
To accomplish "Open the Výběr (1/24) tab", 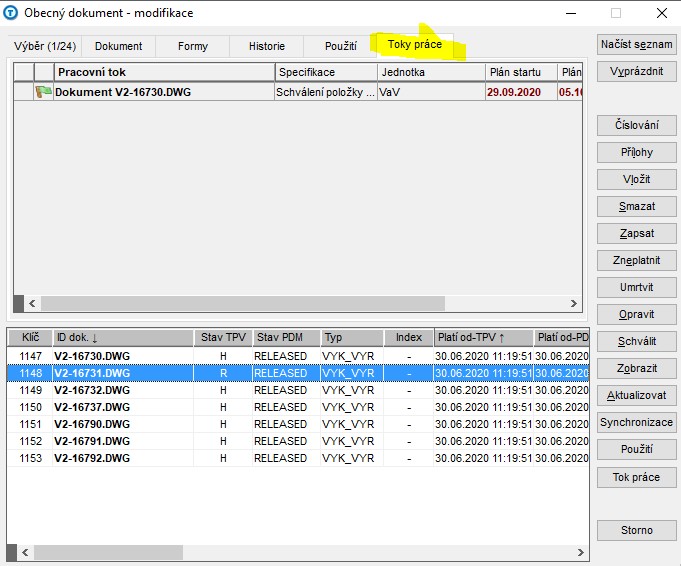I will pyautogui.click(x=45, y=46).
